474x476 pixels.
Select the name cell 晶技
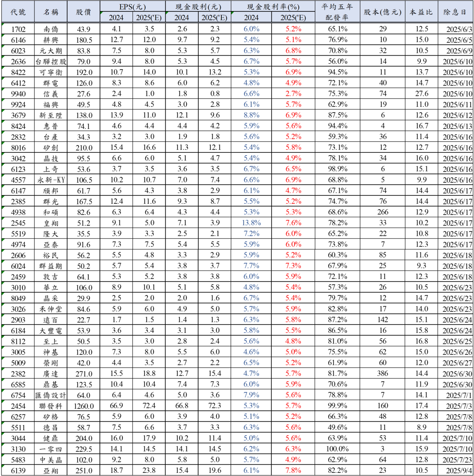(51, 159)
